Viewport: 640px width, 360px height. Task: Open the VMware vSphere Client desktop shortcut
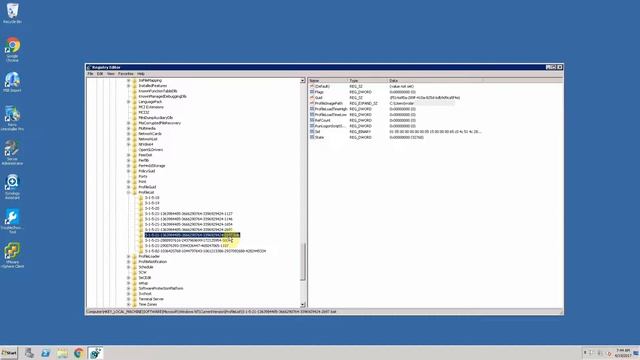click(x=12, y=256)
